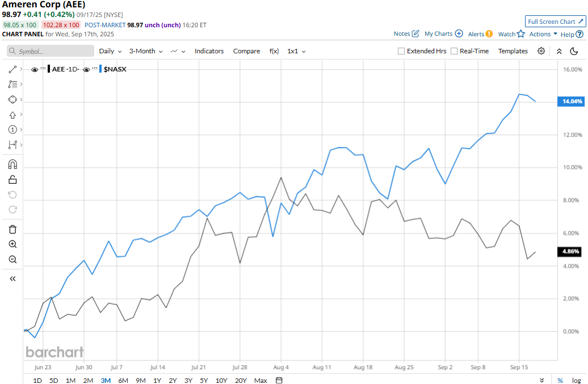The height and width of the screenshot is (384, 588).
Task: Select the up-arrow marker tool
Action: click(12, 115)
